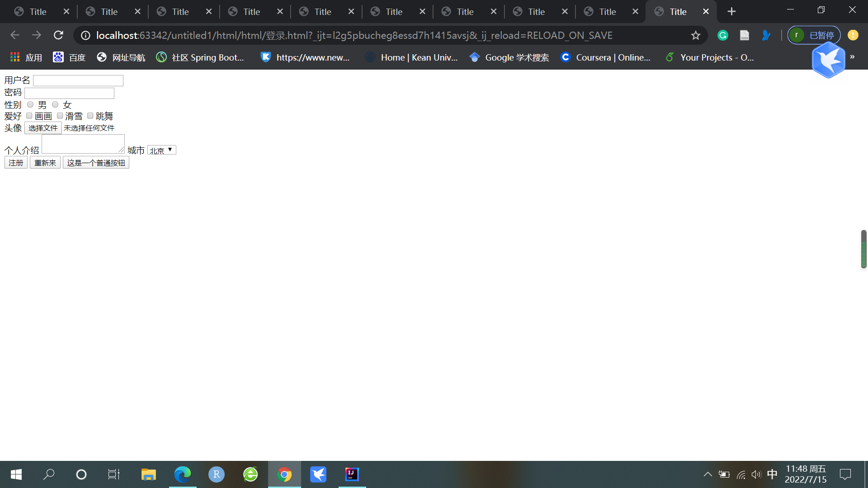Open the Coursera bookmark
This screenshot has height=488, width=868.
tap(605, 57)
